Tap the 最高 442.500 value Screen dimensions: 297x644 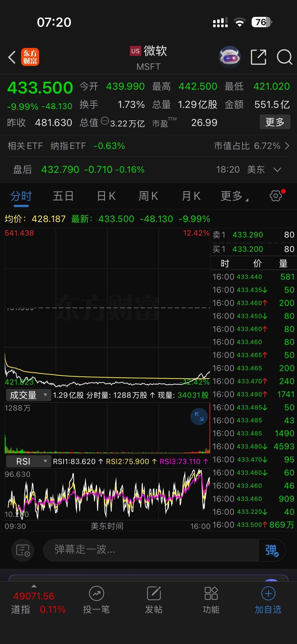[x=198, y=86]
